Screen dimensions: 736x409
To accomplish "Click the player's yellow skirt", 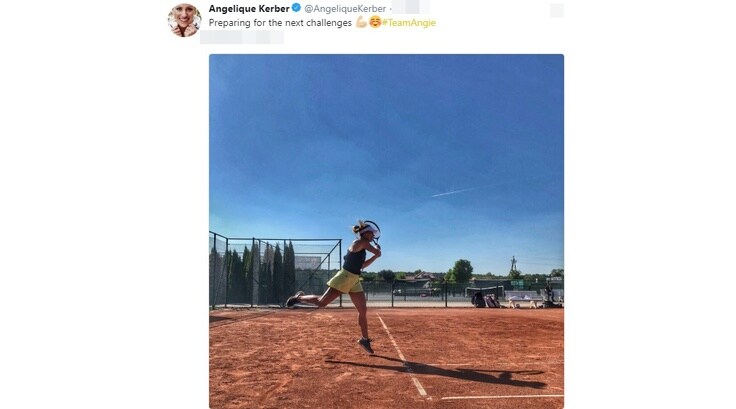I will tap(345, 281).
